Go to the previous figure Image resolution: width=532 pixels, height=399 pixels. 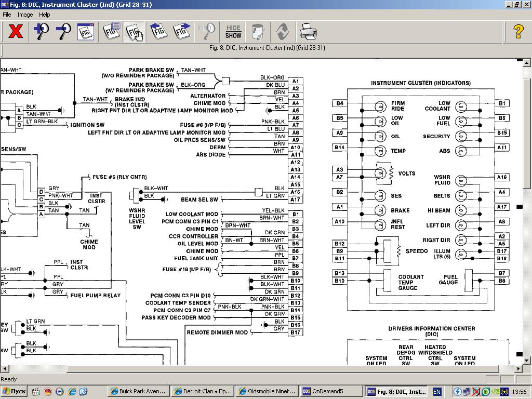158,32
